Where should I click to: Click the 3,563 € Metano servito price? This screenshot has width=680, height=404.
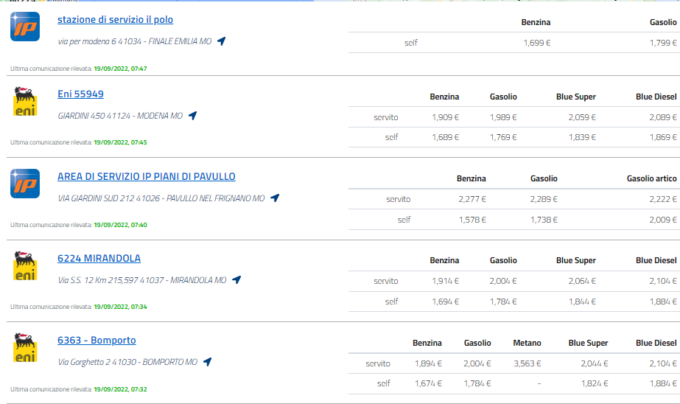click(528, 365)
